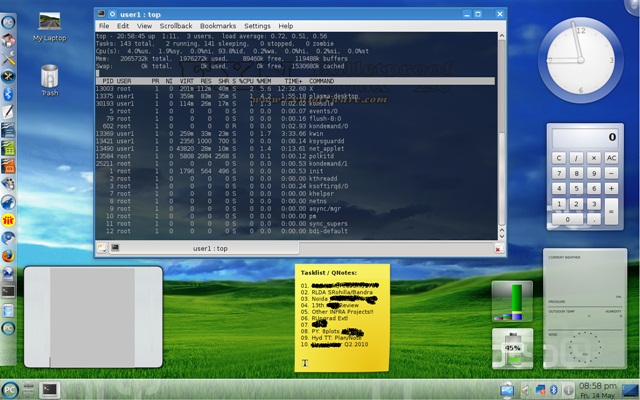This screenshot has height=400, width=640.
Task: Click Konsole scrollbar down arrow at bottom
Action: pyautogui.click(x=502, y=236)
